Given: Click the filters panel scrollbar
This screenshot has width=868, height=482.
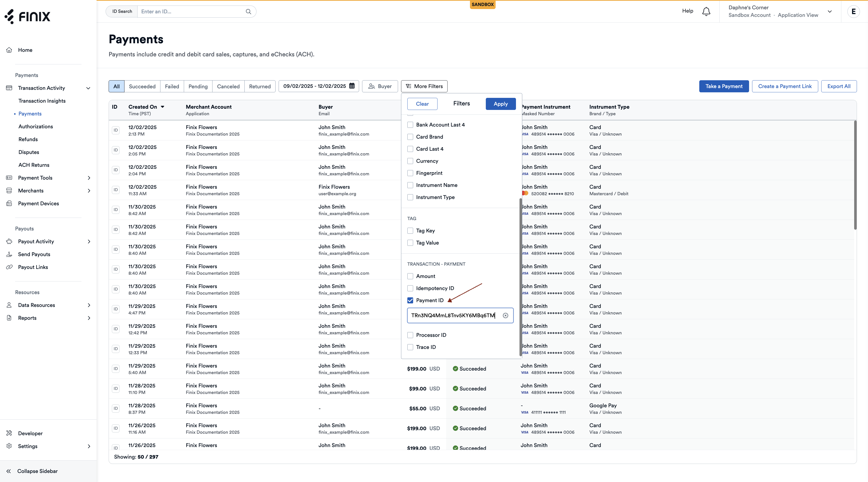Looking at the screenshot, I should (520, 276).
